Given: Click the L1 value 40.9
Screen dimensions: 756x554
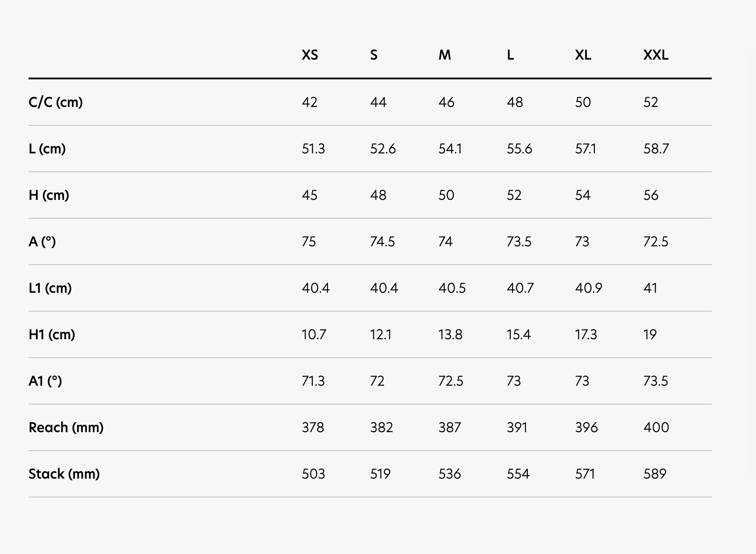Looking at the screenshot, I should pyautogui.click(x=588, y=288).
